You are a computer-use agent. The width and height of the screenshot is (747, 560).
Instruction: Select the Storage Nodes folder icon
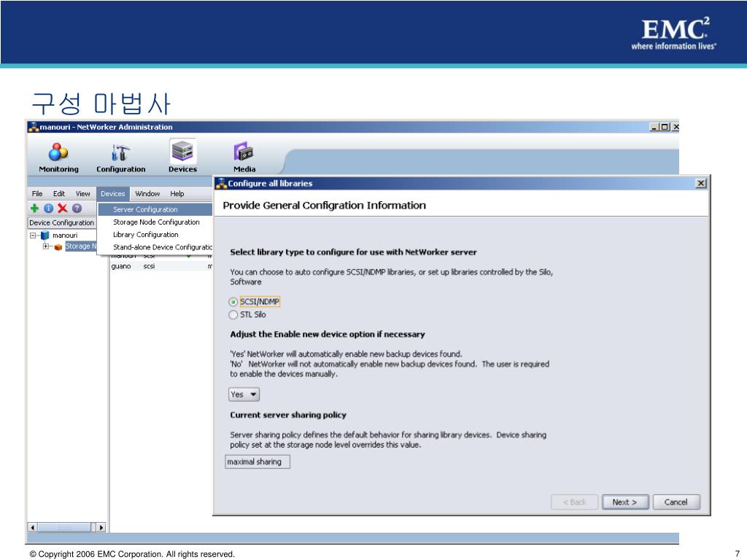click(x=58, y=246)
